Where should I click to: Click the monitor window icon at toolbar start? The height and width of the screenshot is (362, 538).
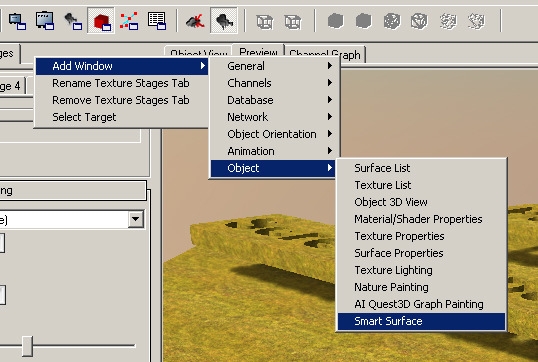[17, 21]
